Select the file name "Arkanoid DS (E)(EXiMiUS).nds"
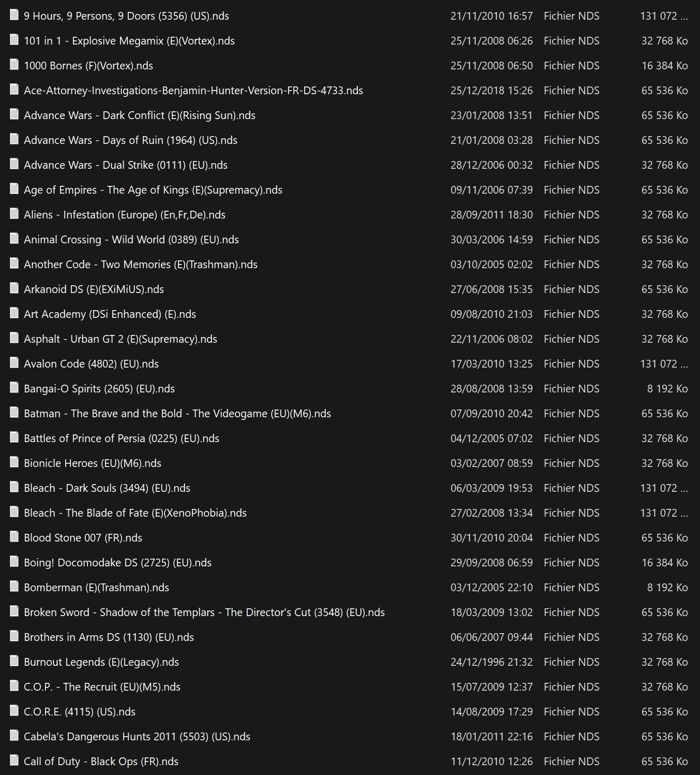 tap(94, 289)
